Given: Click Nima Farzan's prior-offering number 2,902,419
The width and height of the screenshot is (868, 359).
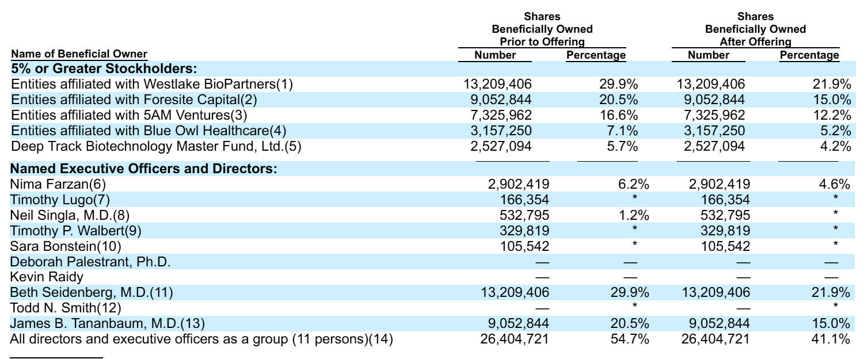Looking at the screenshot, I should [519, 184].
